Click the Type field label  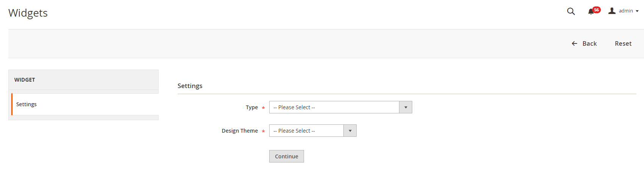pyautogui.click(x=252, y=107)
